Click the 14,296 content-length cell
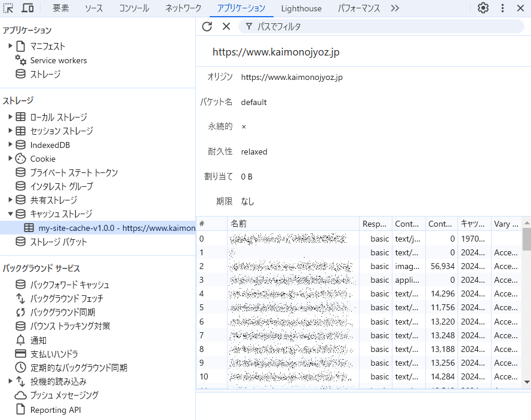531x420 pixels. [441, 294]
